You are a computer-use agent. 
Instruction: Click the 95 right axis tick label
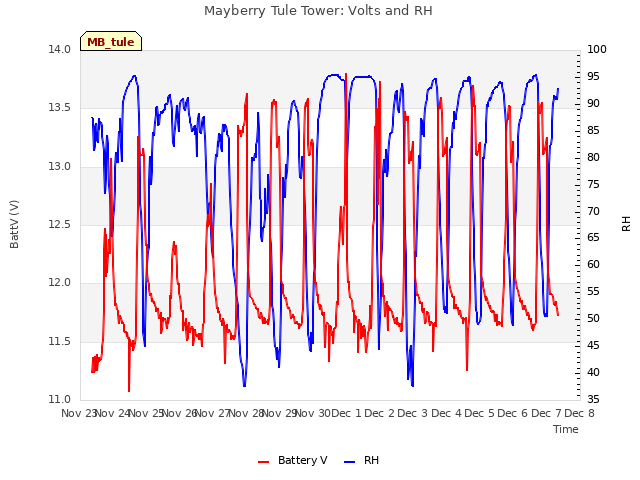pyautogui.click(x=593, y=77)
